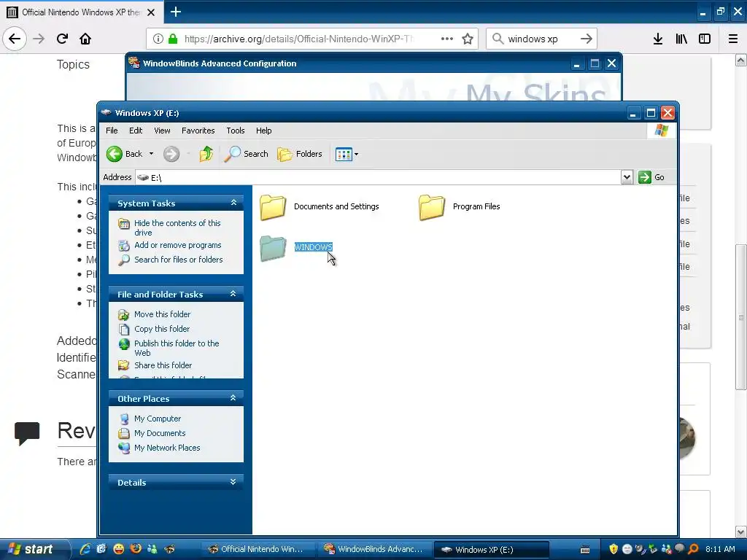
Task: Click the yellow shield tray icon
Action: coord(614,549)
